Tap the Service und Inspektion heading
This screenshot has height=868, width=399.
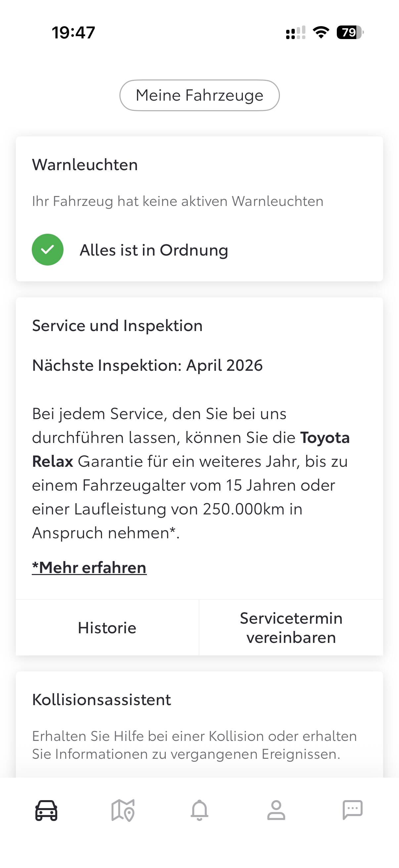117,326
